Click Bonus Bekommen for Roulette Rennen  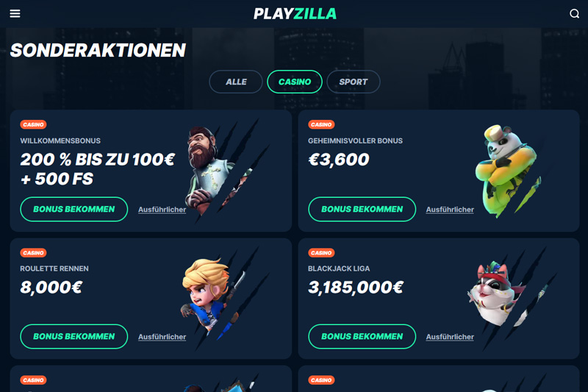[x=74, y=337]
